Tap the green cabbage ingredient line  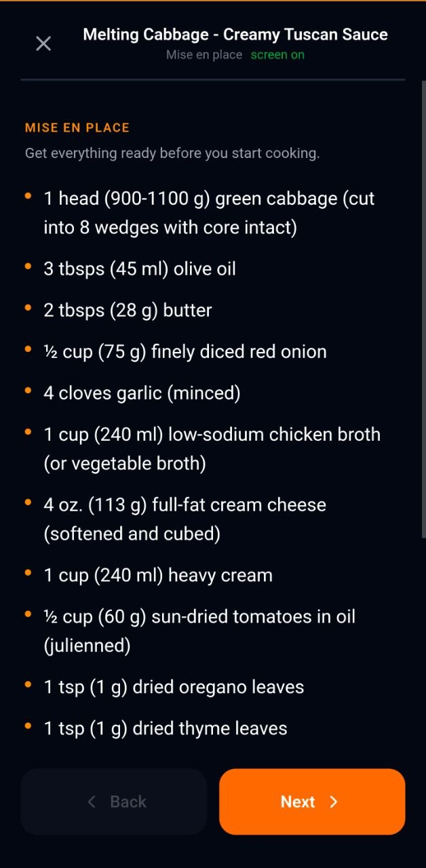point(209,212)
